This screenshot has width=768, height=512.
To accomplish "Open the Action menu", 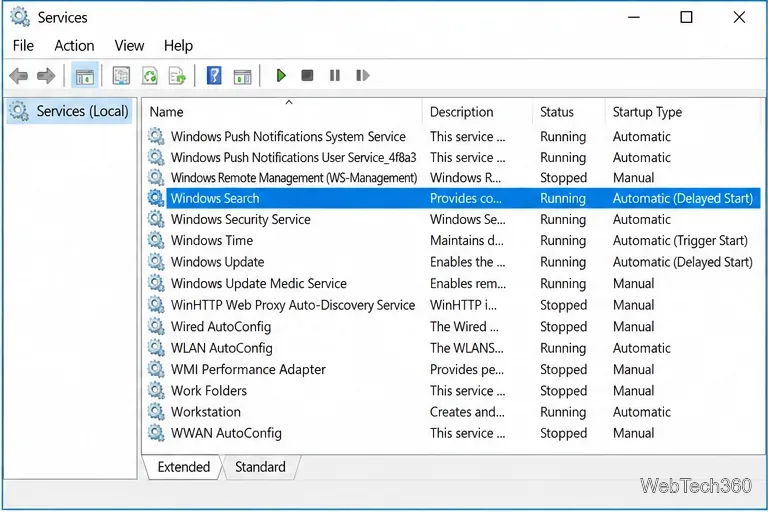I will point(74,46).
